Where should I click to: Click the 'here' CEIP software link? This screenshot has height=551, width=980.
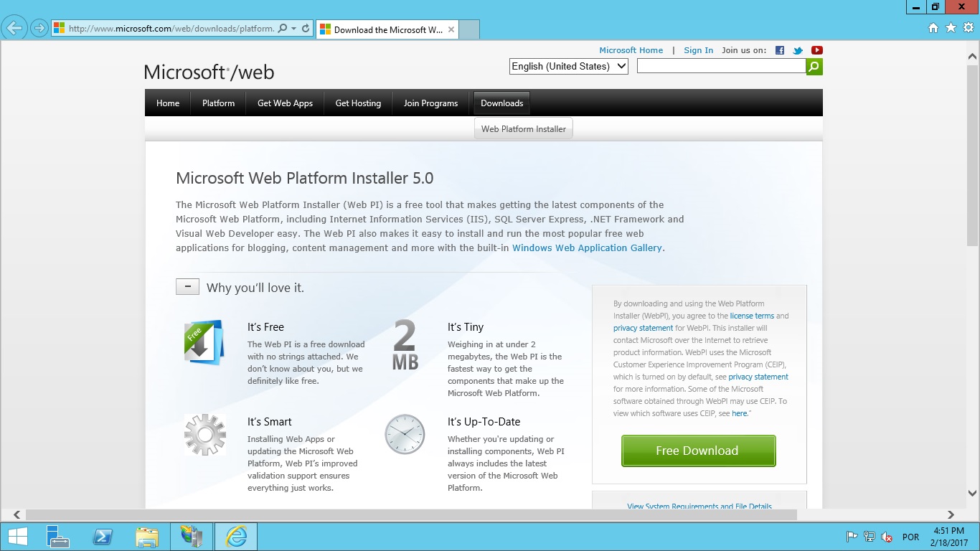(x=740, y=413)
